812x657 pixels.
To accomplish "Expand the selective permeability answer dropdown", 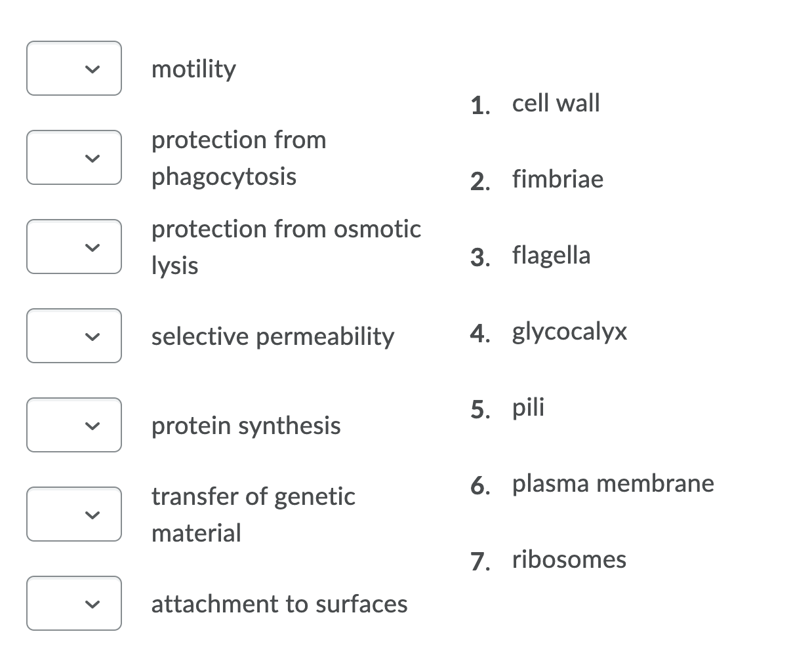I will [x=74, y=336].
